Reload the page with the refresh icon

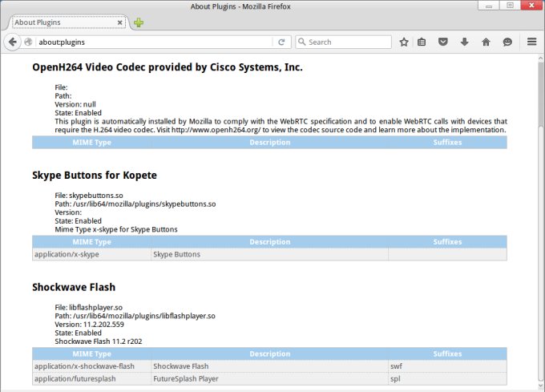coord(281,42)
